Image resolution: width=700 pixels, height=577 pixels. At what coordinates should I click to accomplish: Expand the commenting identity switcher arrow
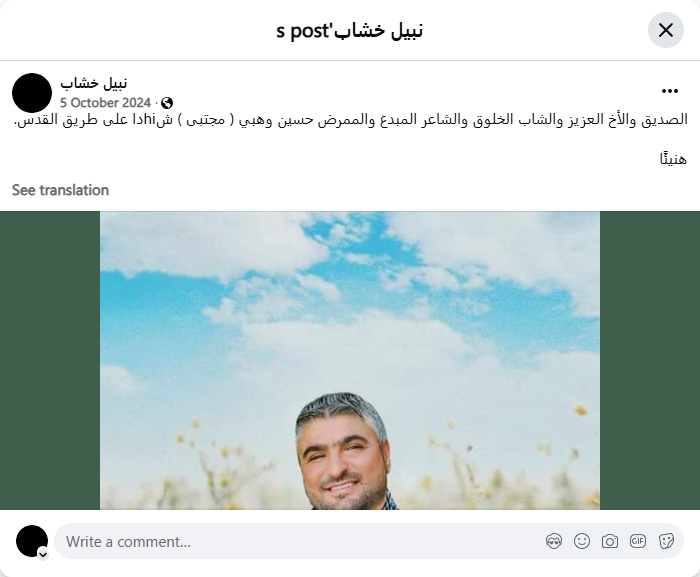43,555
